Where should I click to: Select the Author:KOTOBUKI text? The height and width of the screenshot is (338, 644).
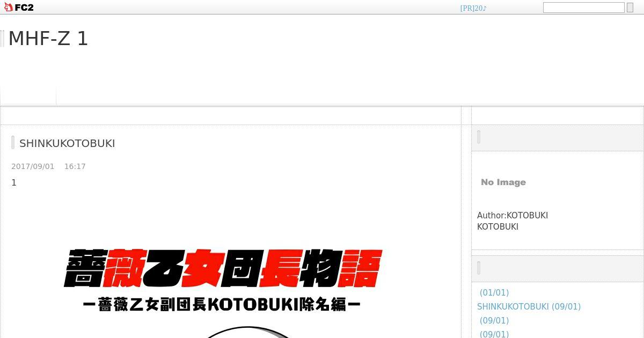click(513, 215)
